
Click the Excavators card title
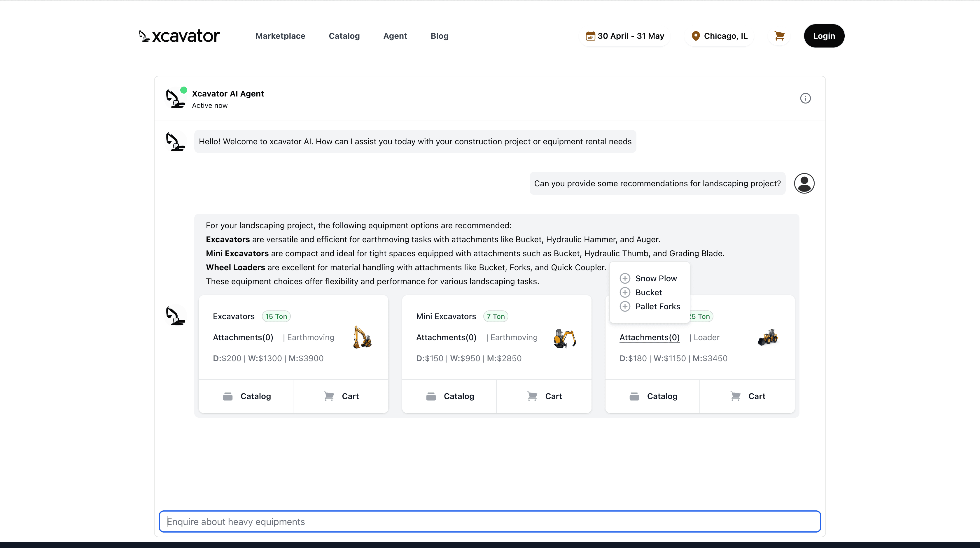click(234, 316)
